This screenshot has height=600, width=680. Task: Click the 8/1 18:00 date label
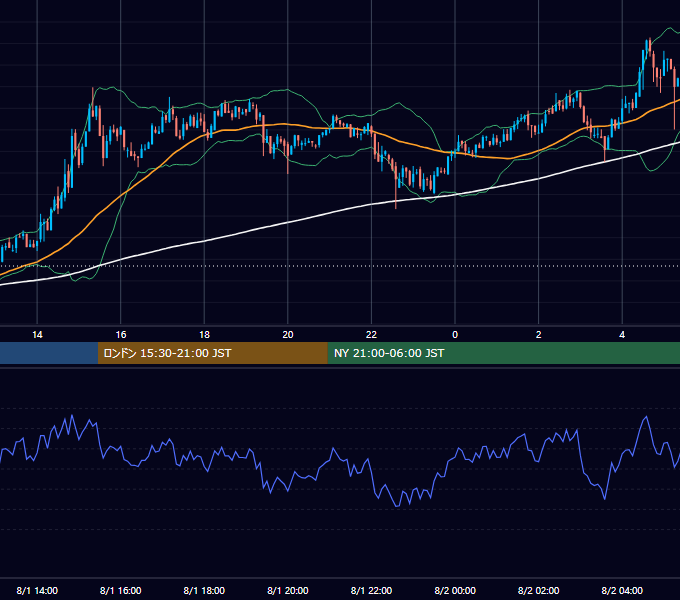204,590
